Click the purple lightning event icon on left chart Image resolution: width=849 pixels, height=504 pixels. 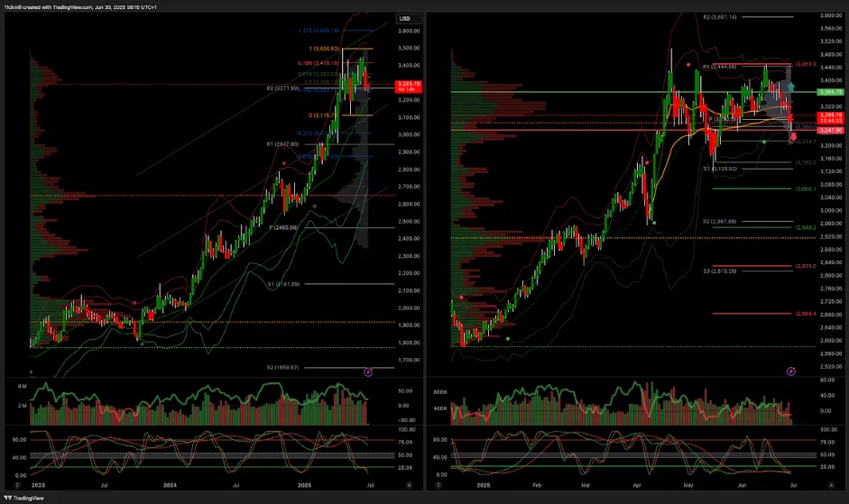coord(367,371)
